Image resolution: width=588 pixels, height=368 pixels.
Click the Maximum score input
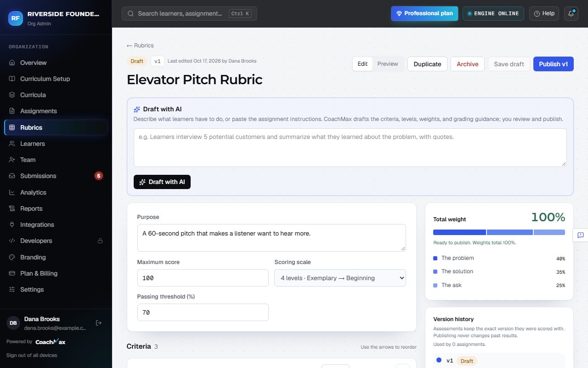pyautogui.click(x=203, y=278)
